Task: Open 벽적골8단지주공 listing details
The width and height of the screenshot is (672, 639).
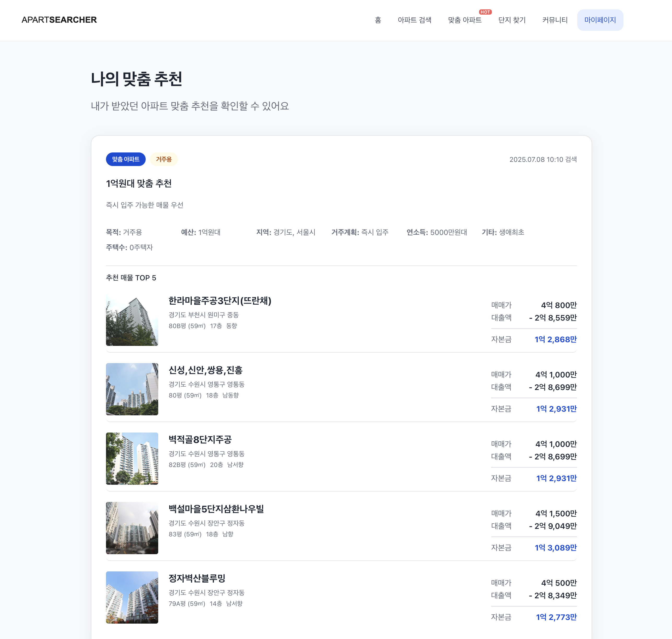Action: [200, 440]
